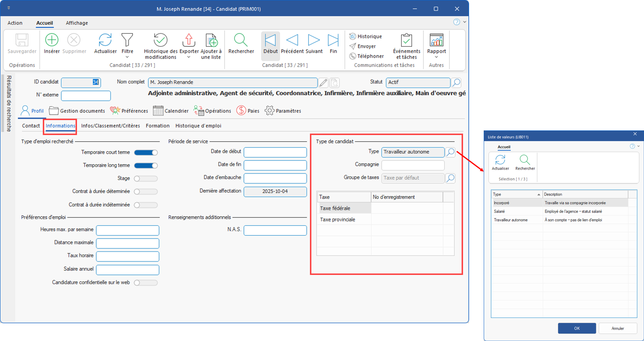Open Historique des modifications

160,40
